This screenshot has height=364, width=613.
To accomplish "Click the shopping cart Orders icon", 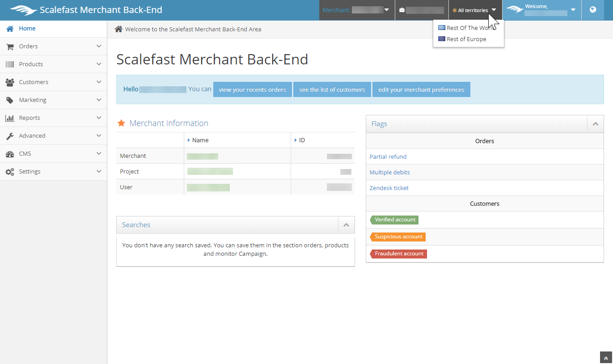I will point(10,47).
